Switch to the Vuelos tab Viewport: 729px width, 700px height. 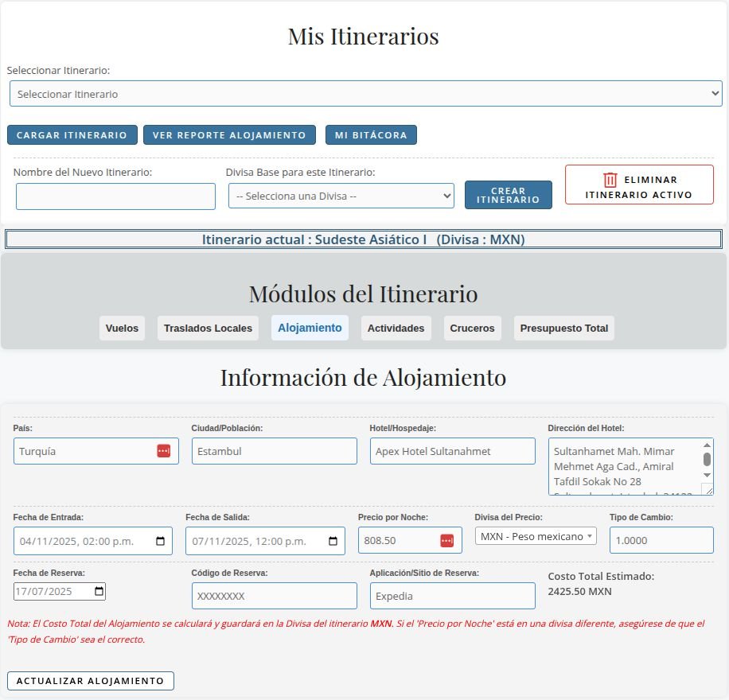[122, 329]
